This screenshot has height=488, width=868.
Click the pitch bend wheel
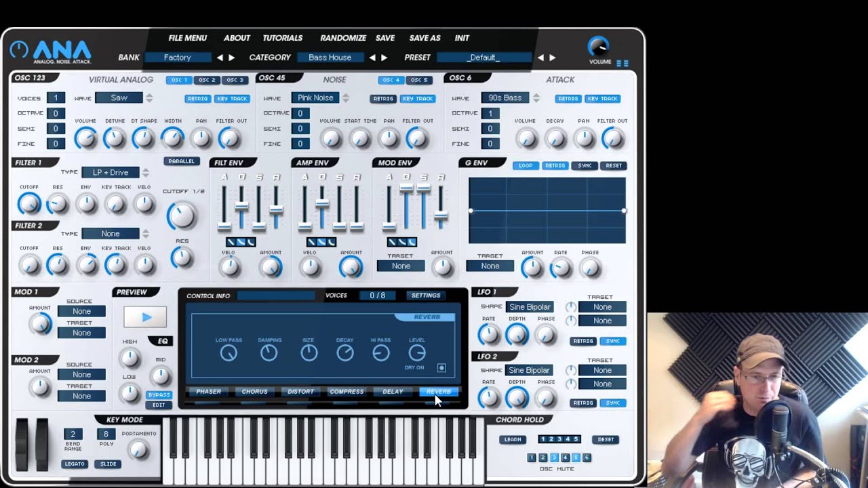point(22,445)
